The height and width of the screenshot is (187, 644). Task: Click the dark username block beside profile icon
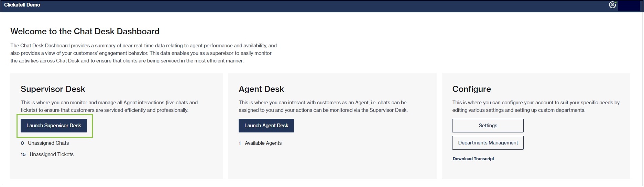629,5
